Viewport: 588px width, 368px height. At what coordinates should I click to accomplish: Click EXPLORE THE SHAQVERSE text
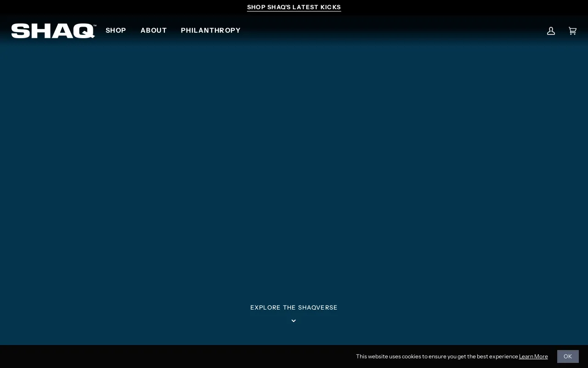coord(294,307)
